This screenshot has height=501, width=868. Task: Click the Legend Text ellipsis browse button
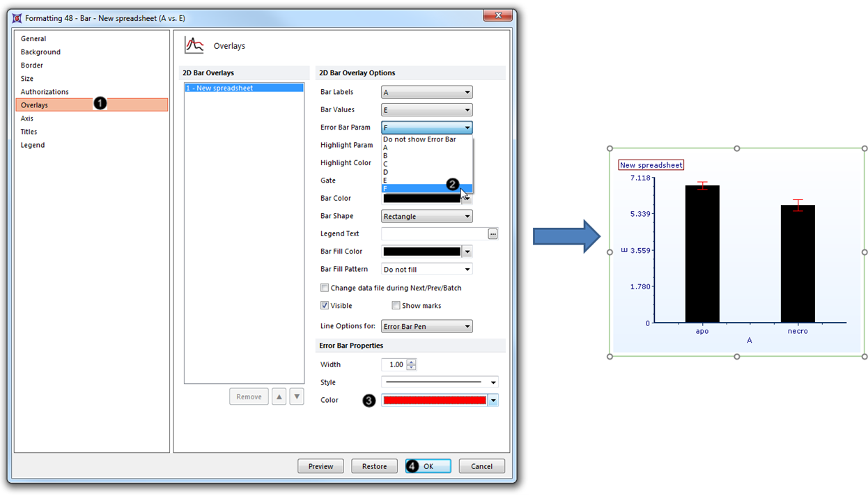[493, 234]
